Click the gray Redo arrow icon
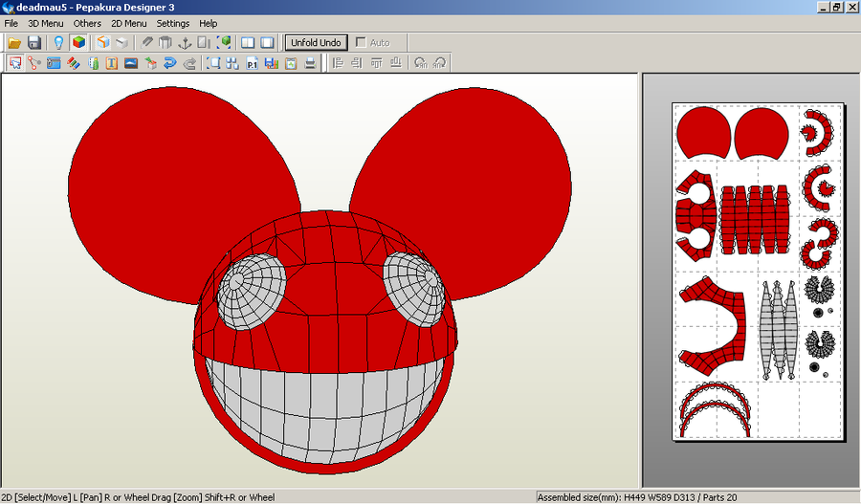The image size is (861, 504). tap(189, 63)
